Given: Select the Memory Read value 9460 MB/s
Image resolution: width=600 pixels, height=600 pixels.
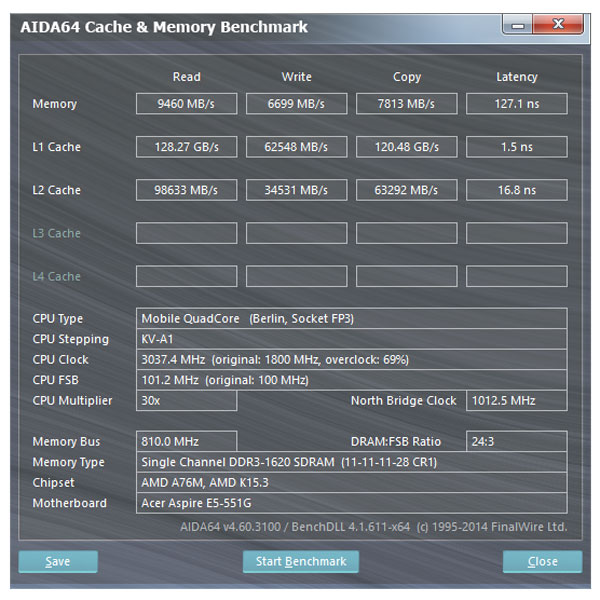Looking at the screenshot, I should pyautogui.click(x=186, y=104).
